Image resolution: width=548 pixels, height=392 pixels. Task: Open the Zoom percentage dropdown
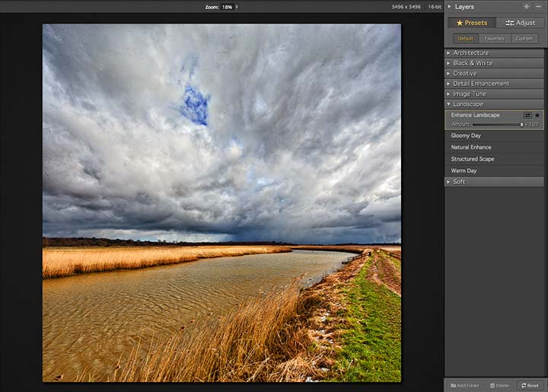tap(237, 7)
